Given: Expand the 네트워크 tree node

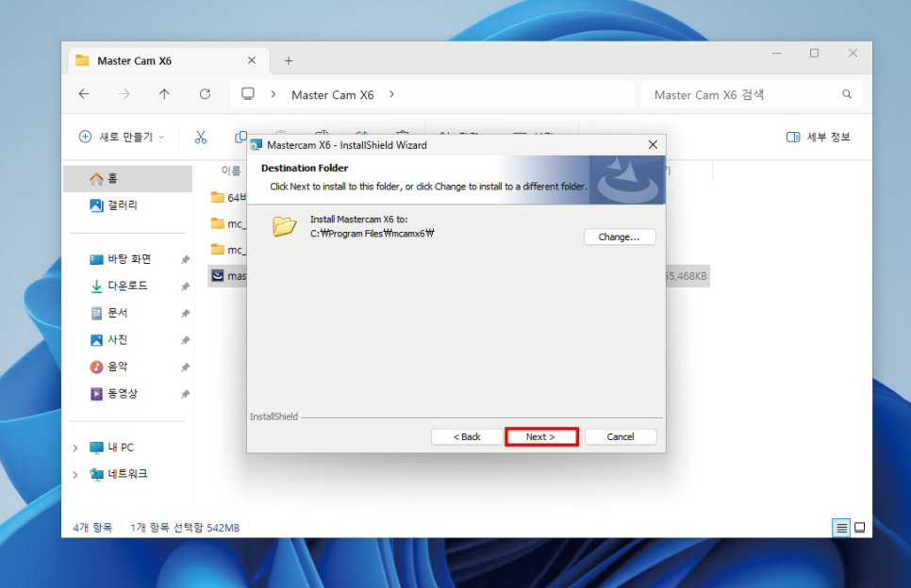Looking at the screenshot, I should click(75, 474).
